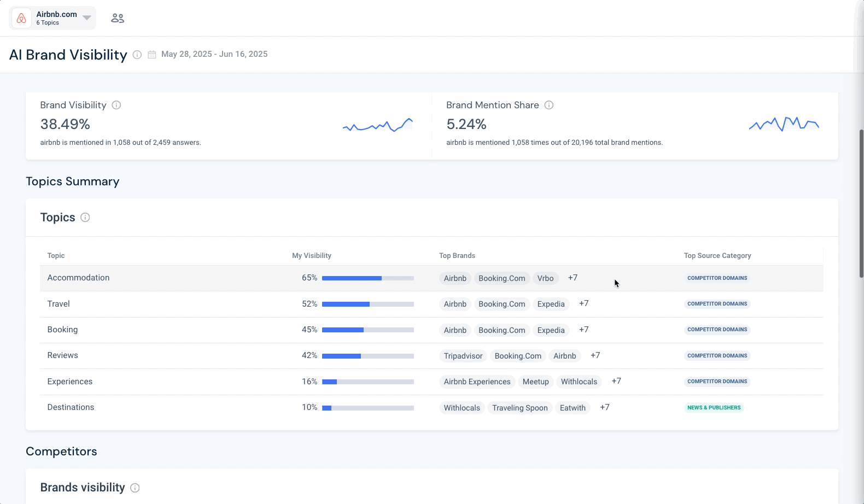
Task: Click the Airbnb Experiences brand chip
Action: (x=477, y=382)
